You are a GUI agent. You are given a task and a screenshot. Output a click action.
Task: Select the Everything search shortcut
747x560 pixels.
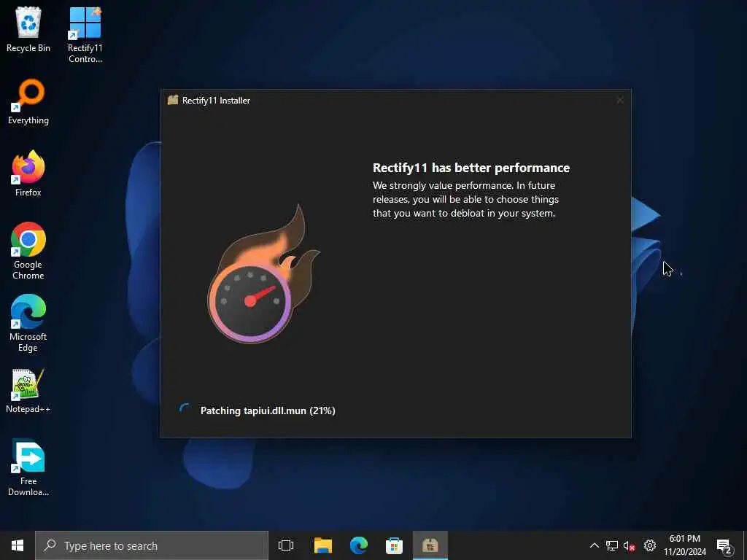pos(28,101)
